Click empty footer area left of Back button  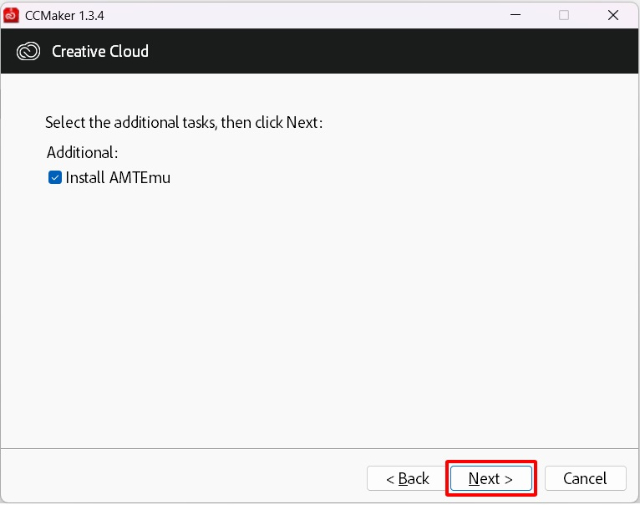tap(184, 478)
